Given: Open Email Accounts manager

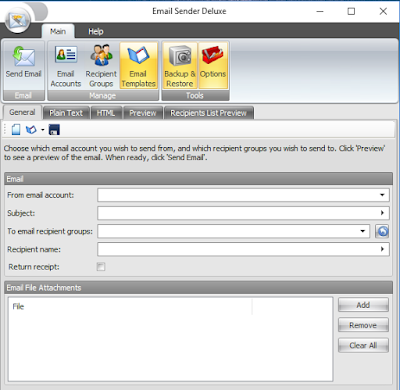Looking at the screenshot, I should 66,66.
